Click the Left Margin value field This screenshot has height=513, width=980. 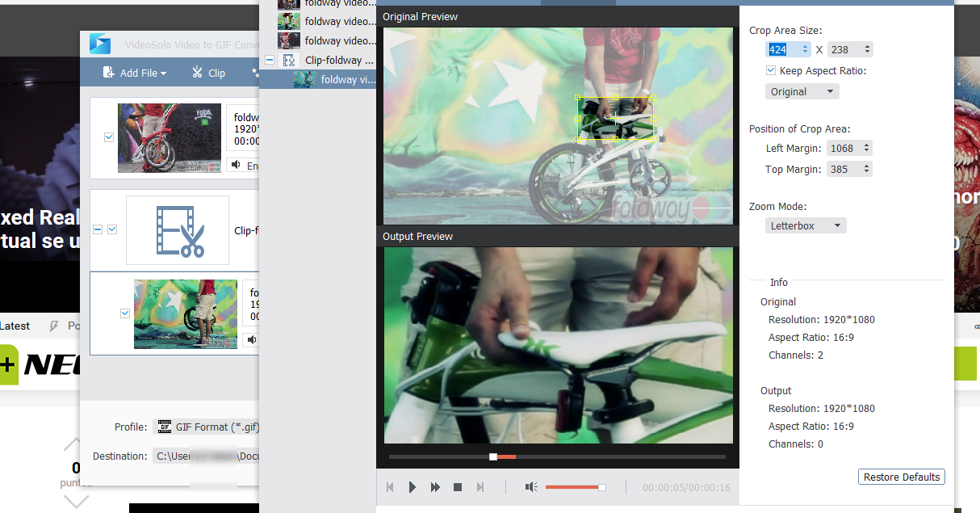coord(843,148)
